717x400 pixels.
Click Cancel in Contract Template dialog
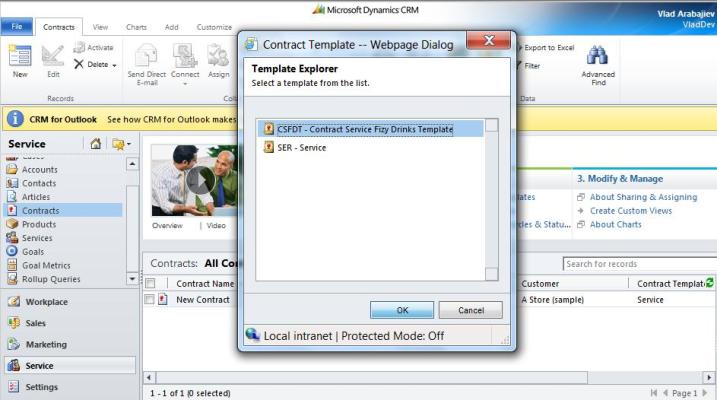click(x=471, y=310)
